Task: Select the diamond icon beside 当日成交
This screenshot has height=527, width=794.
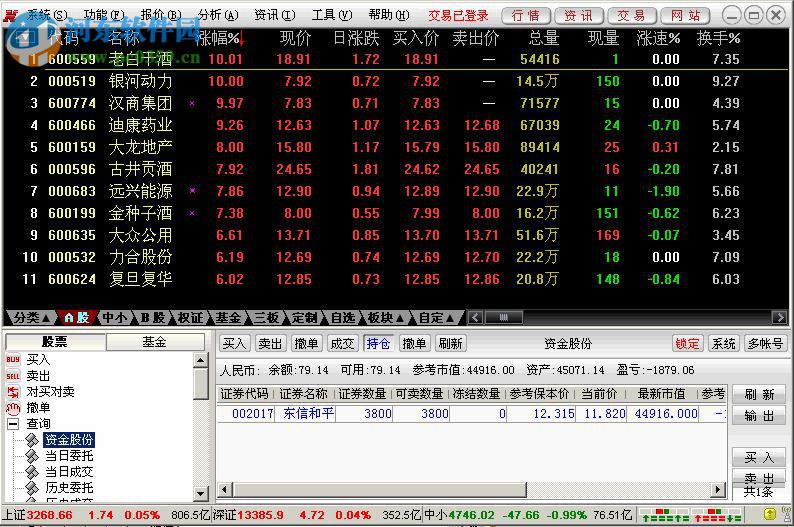Action: [32, 472]
